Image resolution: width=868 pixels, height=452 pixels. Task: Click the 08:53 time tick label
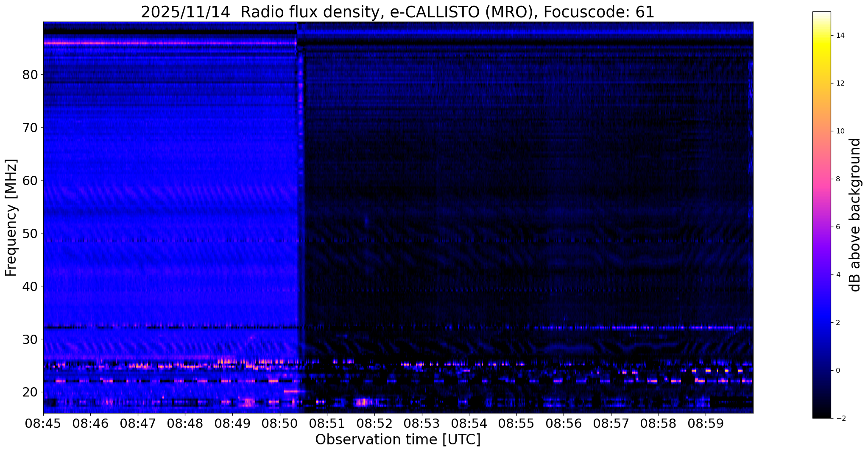(x=422, y=423)
